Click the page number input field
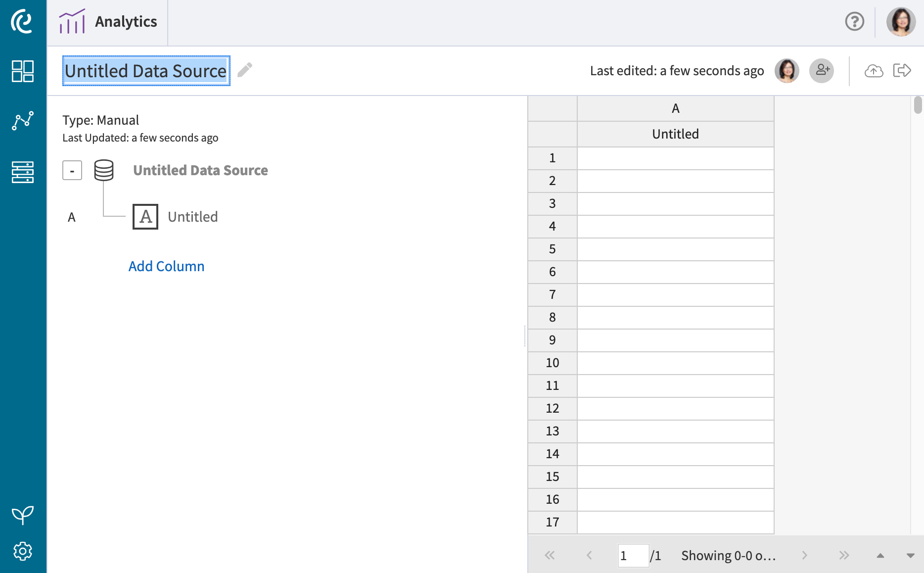 coord(633,555)
